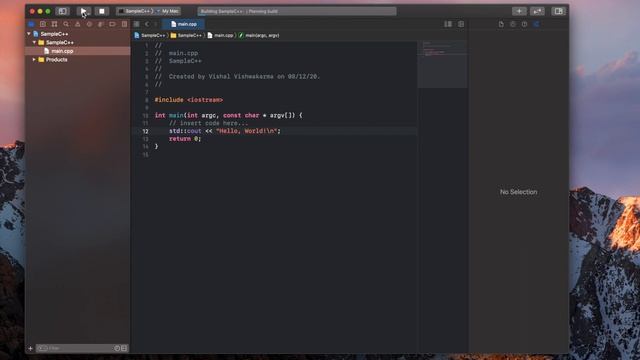This screenshot has height=360, width=640.
Task: Go forward in editor history
Action: pyautogui.click(x=156, y=24)
